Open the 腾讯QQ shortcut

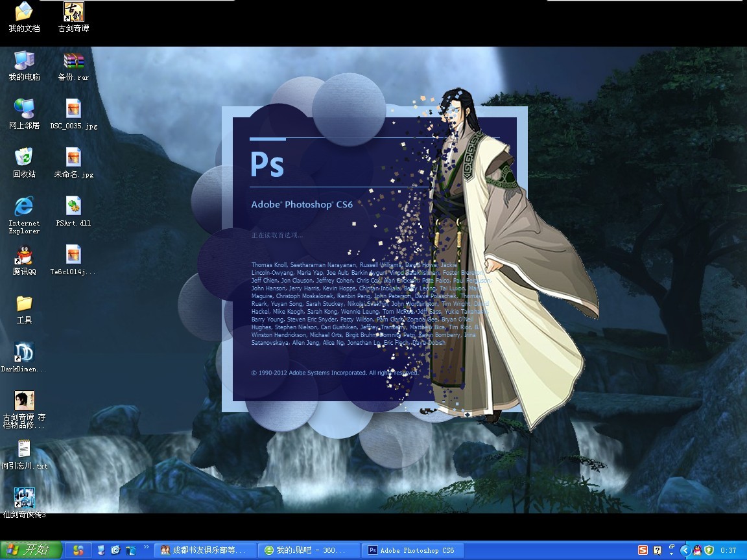coord(24,260)
